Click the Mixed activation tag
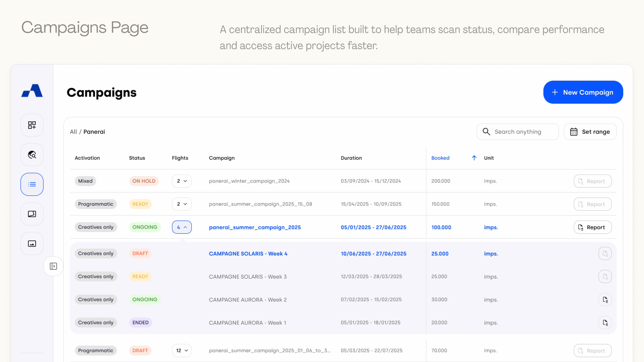 point(85,181)
